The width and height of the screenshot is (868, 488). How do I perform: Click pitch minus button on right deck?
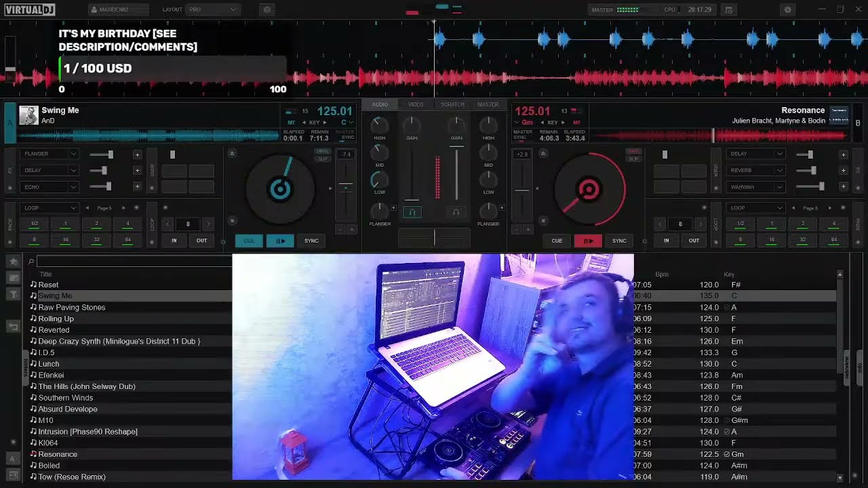[x=517, y=230]
